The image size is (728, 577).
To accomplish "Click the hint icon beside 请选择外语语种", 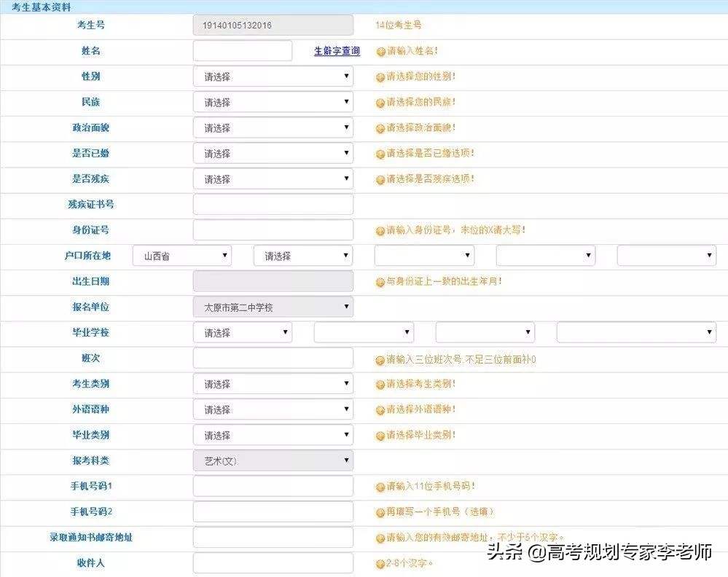I will click(x=379, y=409).
